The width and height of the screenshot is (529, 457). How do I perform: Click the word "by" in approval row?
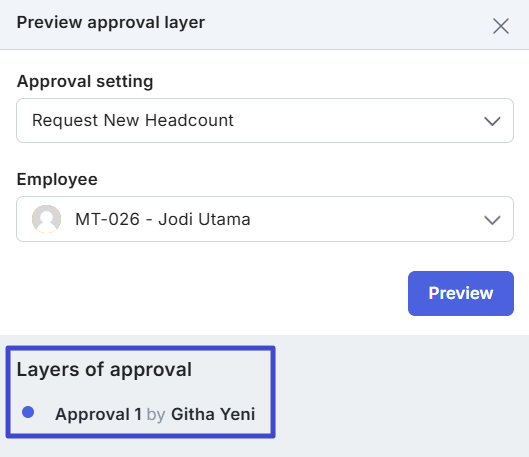(x=156, y=415)
